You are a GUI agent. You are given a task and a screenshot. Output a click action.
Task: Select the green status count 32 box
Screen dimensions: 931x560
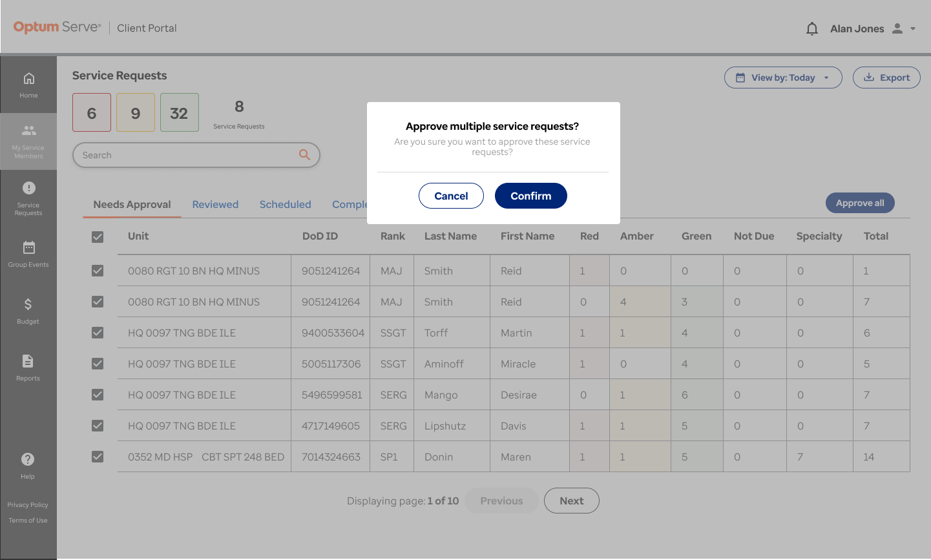180,112
